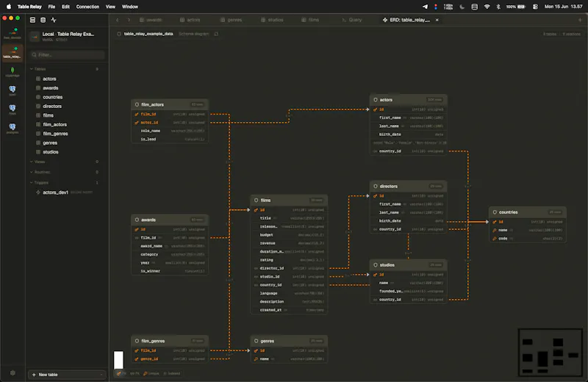Viewport: 588px width, 382px height.
Task: Click the unique key icon for genres name
Action: pos(256,359)
